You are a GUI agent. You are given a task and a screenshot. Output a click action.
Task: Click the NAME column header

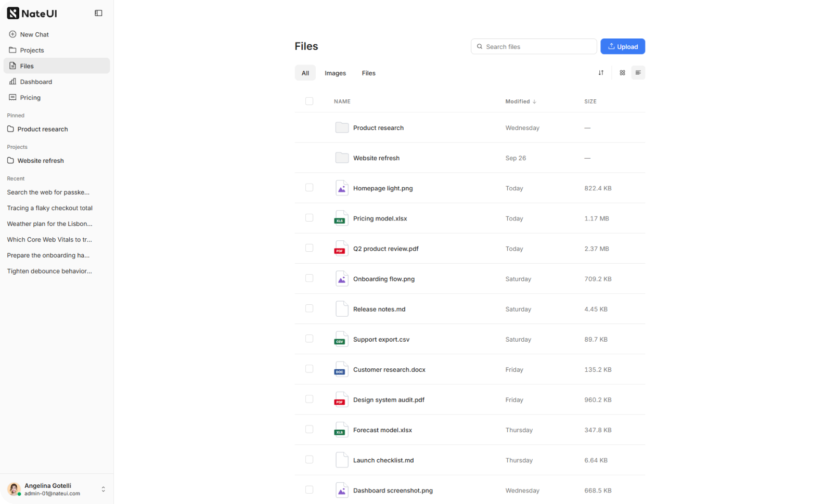(342, 101)
